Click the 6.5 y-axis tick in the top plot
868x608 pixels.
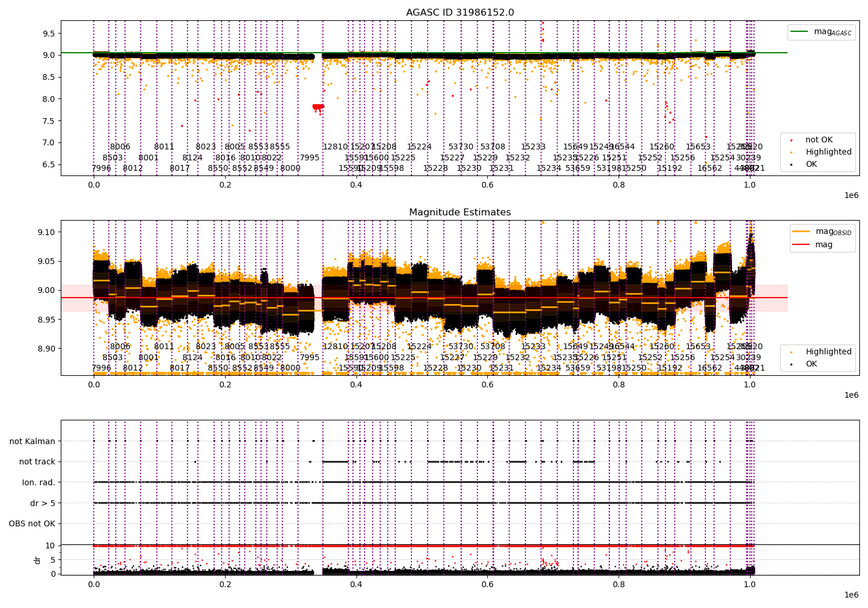[x=49, y=164]
